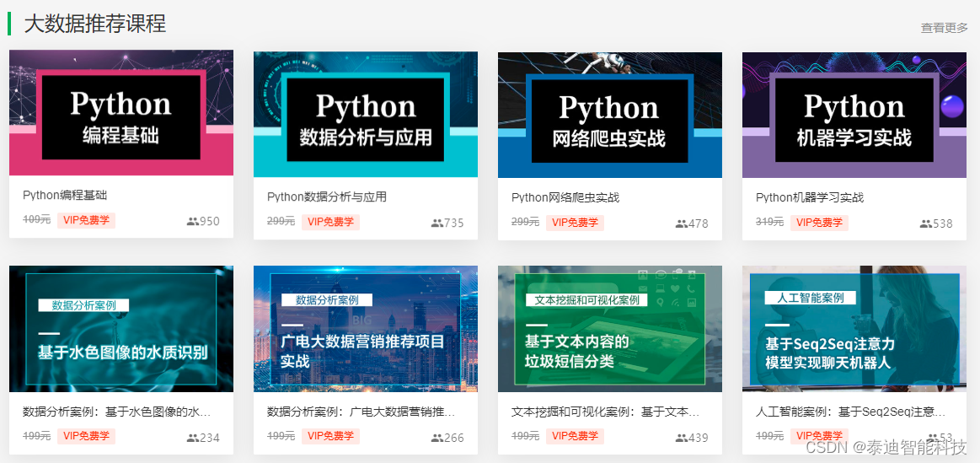Click the learner count 439

click(699, 438)
